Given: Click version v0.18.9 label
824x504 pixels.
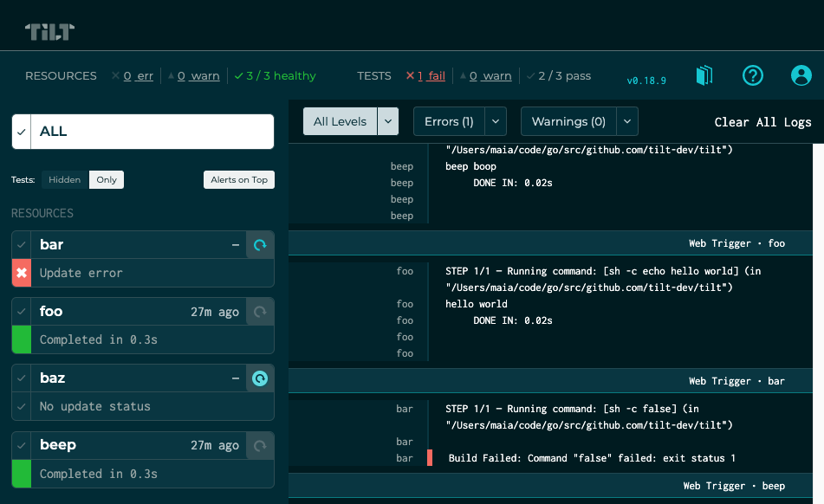Looking at the screenshot, I should [646, 81].
